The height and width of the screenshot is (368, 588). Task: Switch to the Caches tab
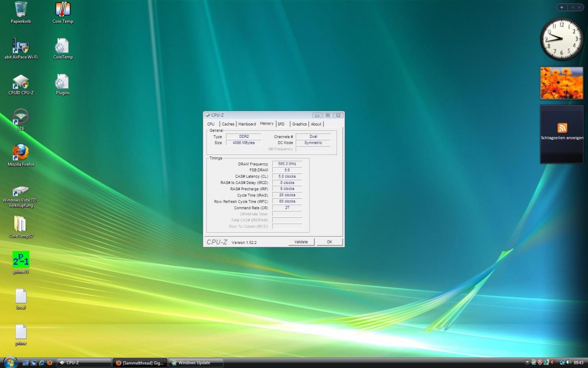228,124
